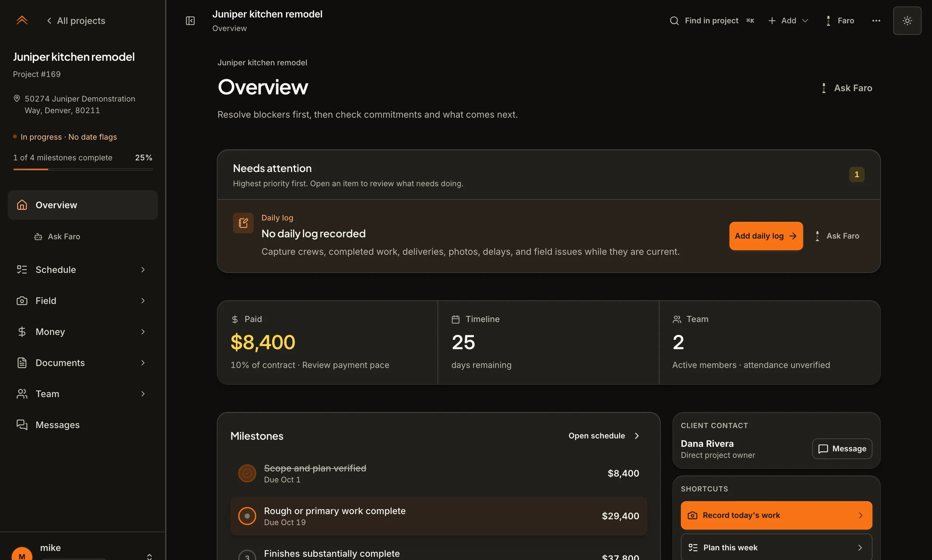Expand the Schedule section chevron
932x560 pixels.
[x=143, y=270]
